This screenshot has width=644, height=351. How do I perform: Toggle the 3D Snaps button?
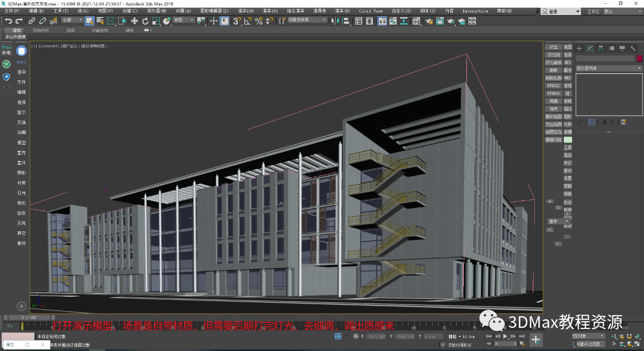[x=237, y=21]
